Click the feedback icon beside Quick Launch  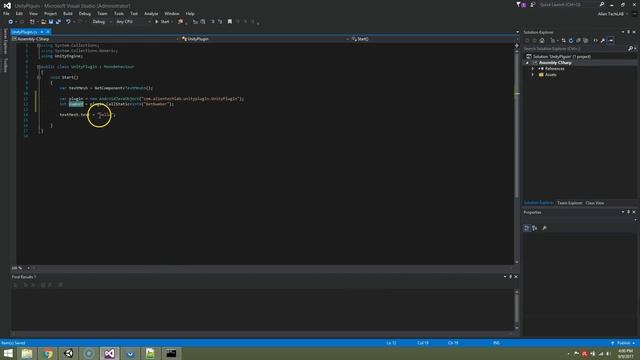532,4
